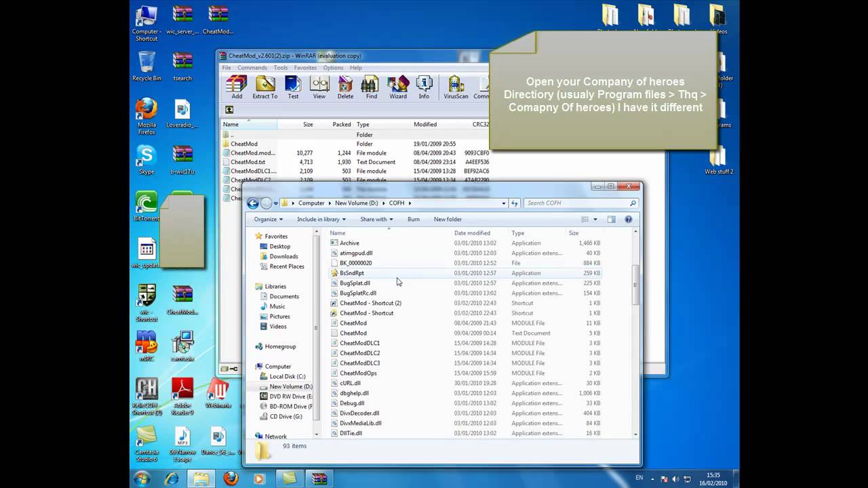Screen dimensions: 868x488
Task: Select the Recycle Bin desktop icon
Action: pos(146,66)
